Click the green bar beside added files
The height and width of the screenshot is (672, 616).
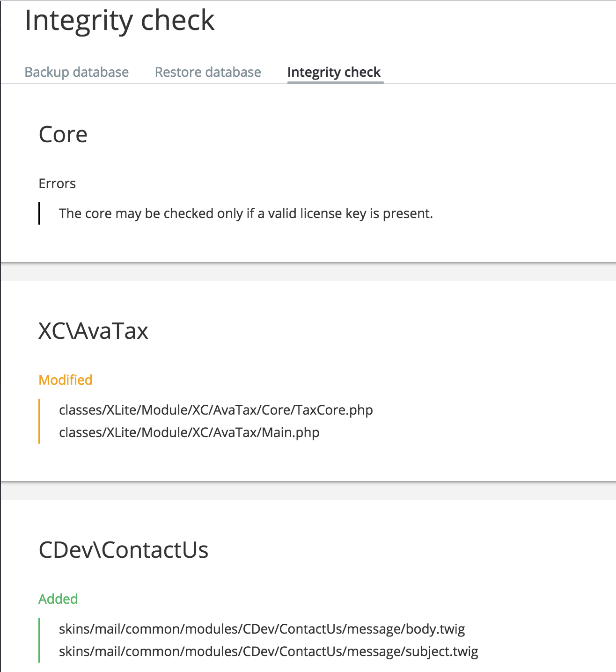39,640
